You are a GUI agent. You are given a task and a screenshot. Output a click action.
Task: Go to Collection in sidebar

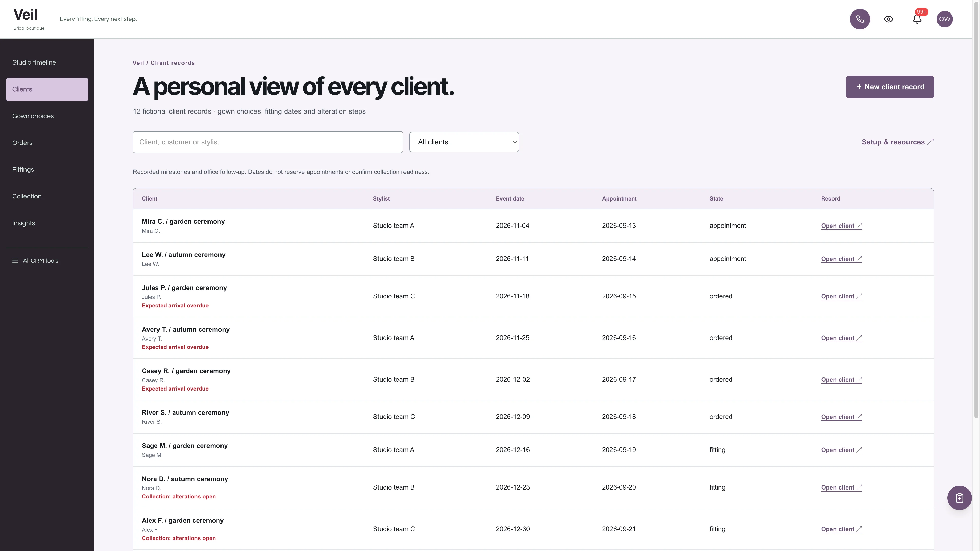47,197
